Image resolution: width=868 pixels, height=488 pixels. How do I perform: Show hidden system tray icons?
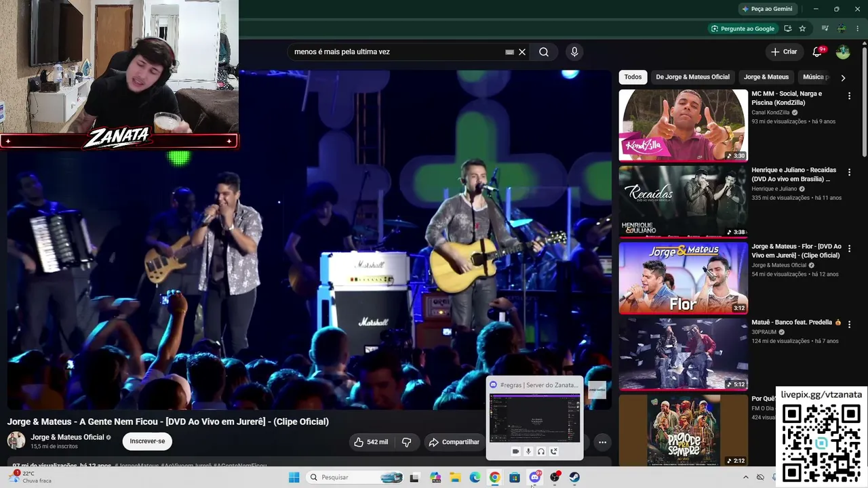point(745,478)
